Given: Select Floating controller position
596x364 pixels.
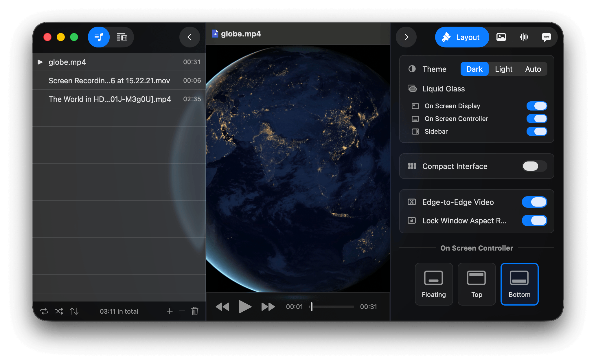Looking at the screenshot, I should point(434,284).
